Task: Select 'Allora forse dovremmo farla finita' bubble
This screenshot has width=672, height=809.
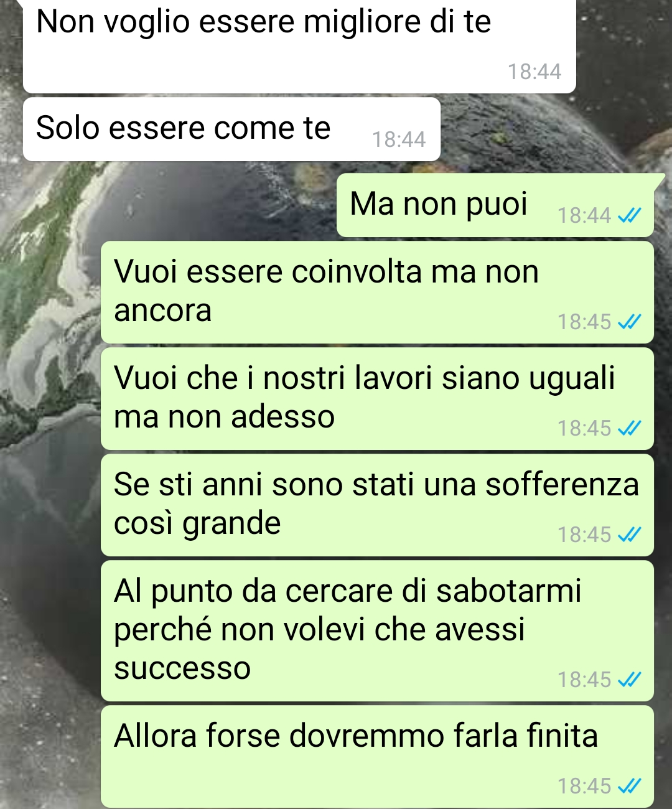Action: pyautogui.click(x=377, y=756)
